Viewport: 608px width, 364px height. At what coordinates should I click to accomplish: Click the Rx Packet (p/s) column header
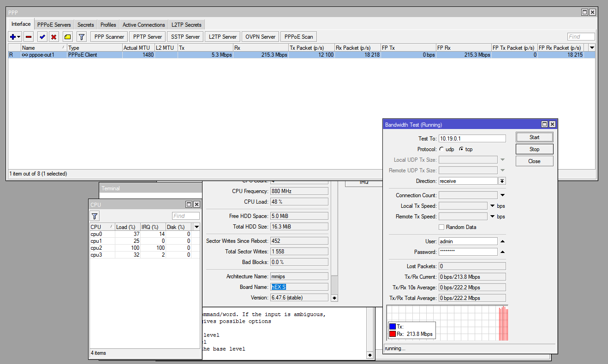[x=358, y=47]
